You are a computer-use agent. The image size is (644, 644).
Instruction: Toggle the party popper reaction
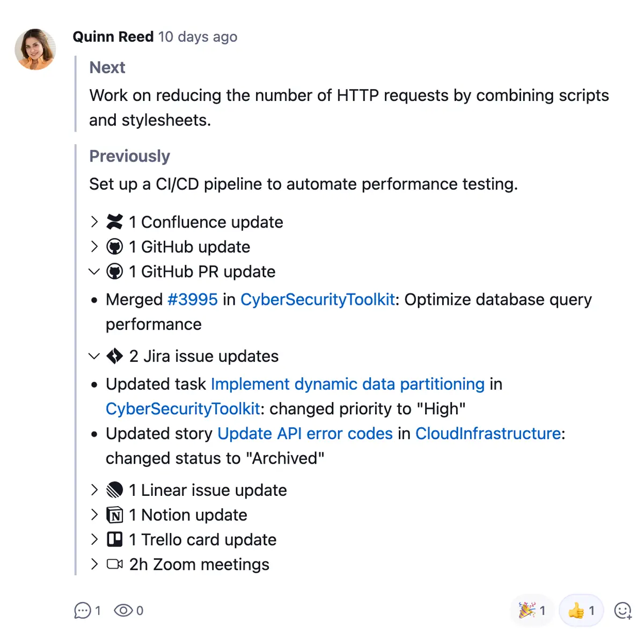(x=532, y=610)
